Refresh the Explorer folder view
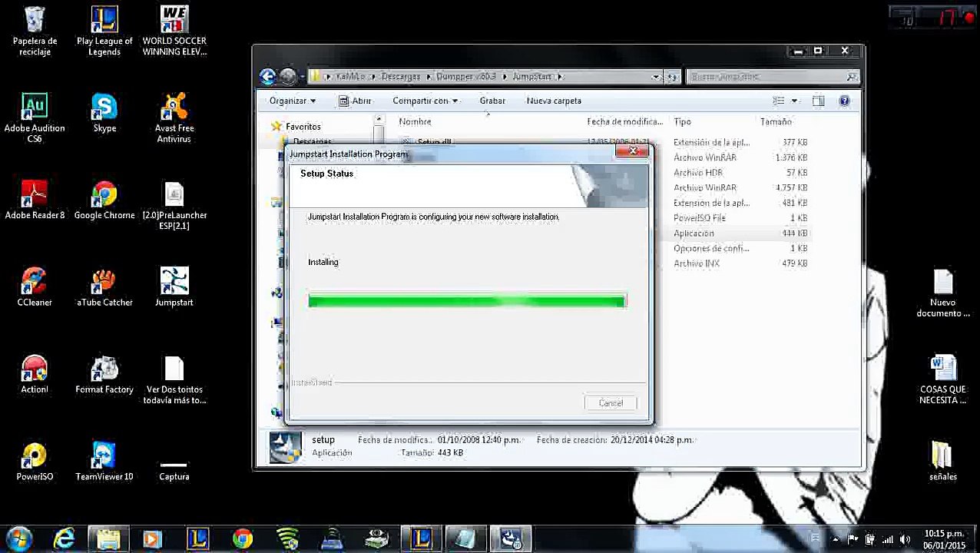980x553 pixels. [672, 77]
